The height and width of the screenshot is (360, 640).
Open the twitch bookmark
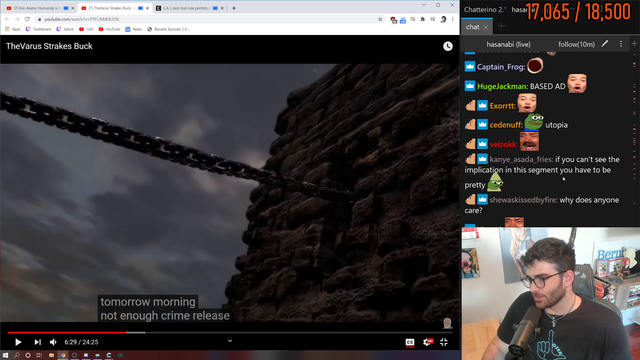(x=65, y=29)
